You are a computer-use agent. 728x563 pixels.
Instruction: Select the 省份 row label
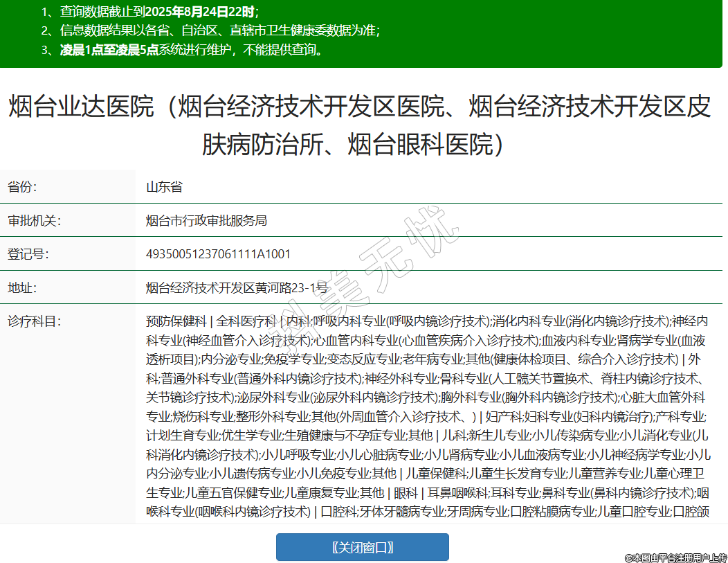coord(22,187)
